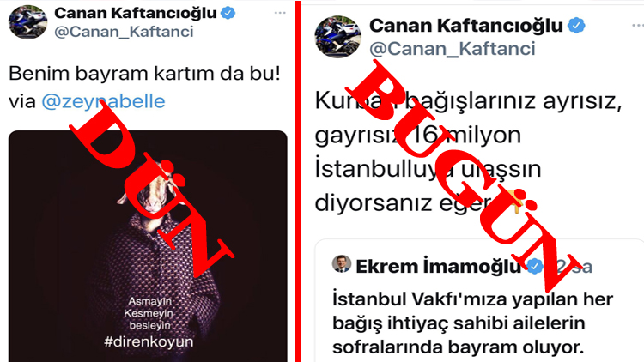Open right tweet's motorcycle profile avatar

point(337,37)
